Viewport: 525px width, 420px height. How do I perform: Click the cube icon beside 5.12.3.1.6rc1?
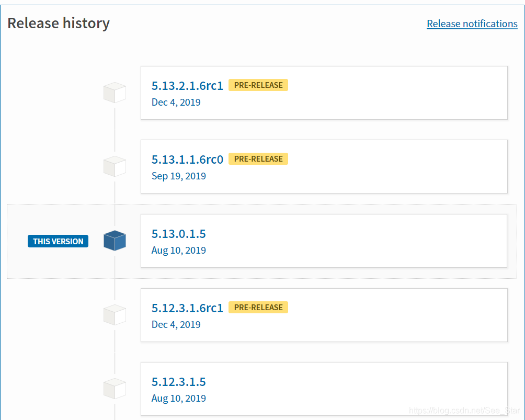(x=115, y=315)
